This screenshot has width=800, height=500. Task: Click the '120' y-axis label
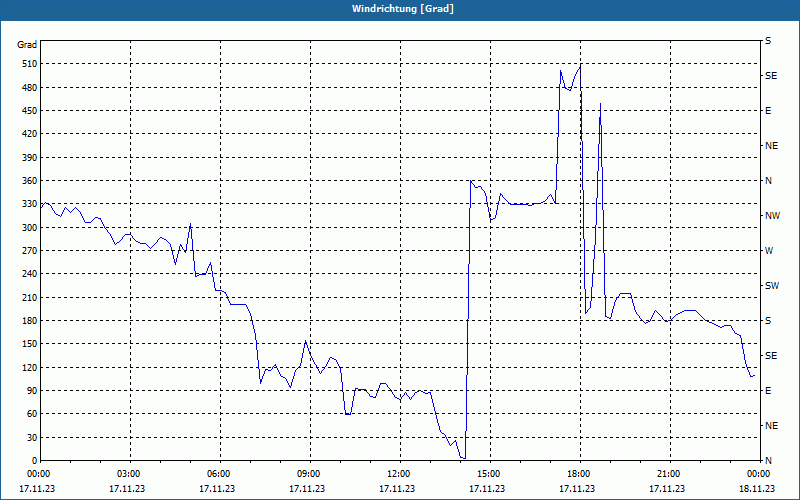pos(30,367)
